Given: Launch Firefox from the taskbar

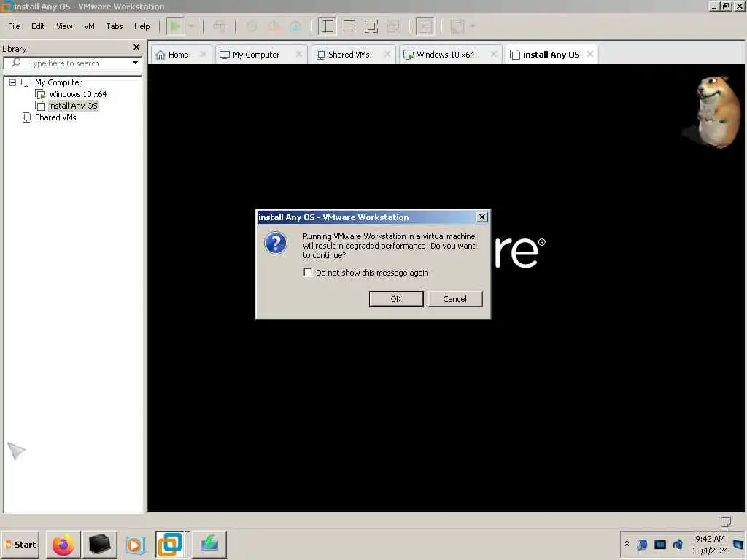Looking at the screenshot, I should (63, 544).
